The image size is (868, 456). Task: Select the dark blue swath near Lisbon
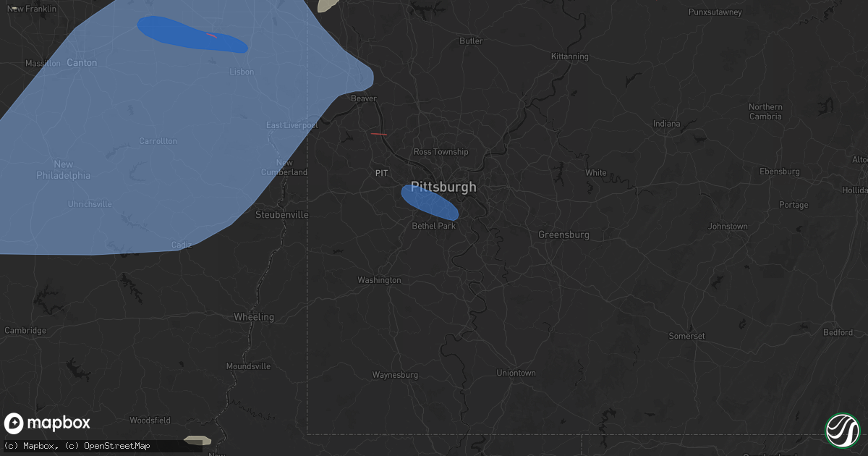pyautogui.click(x=192, y=35)
